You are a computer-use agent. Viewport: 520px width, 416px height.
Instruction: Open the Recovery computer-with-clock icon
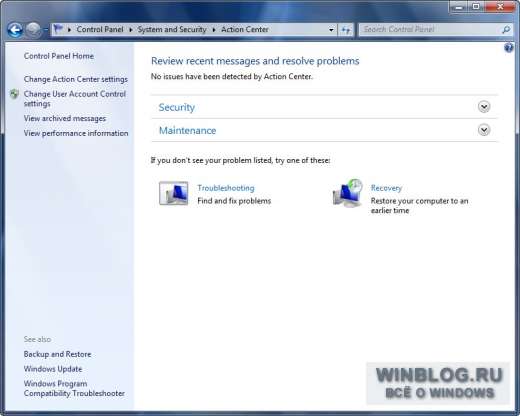tap(348, 193)
